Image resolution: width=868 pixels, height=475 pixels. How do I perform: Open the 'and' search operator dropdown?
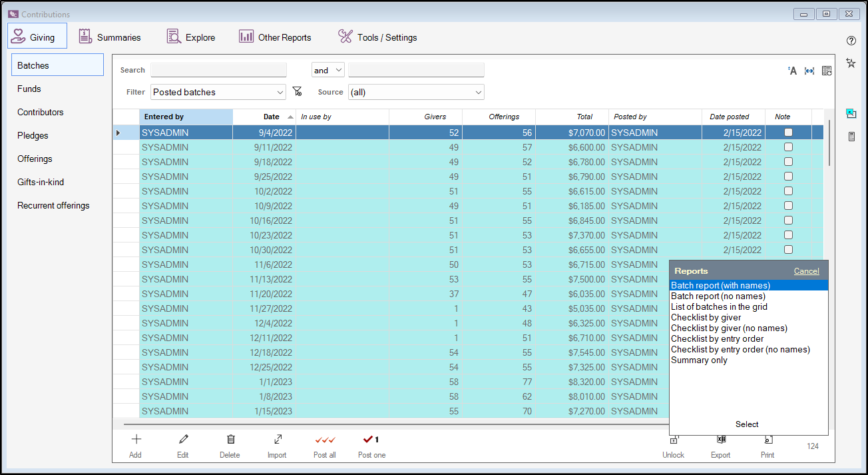pos(338,70)
